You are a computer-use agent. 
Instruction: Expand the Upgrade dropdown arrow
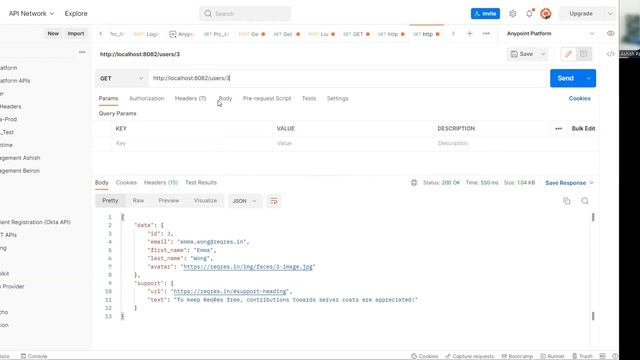tap(610, 13)
